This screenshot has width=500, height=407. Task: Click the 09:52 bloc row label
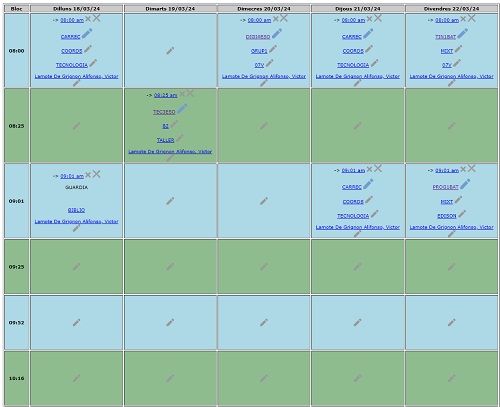point(16,323)
